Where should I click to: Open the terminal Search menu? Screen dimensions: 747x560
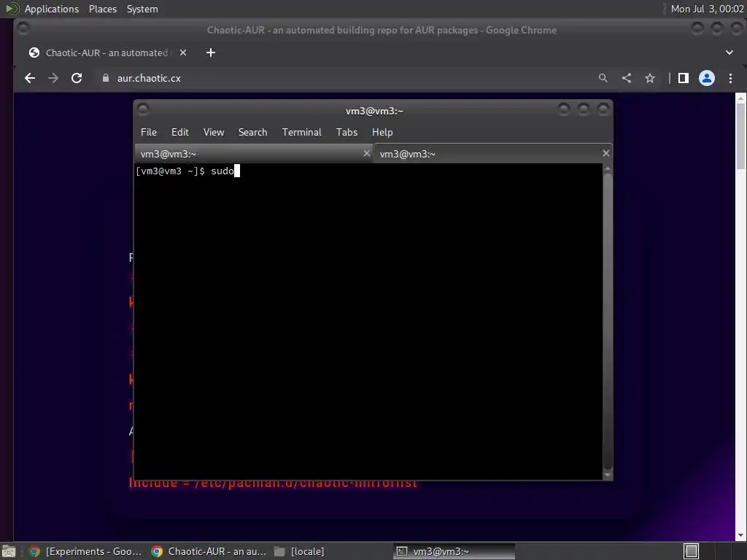[252, 133]
